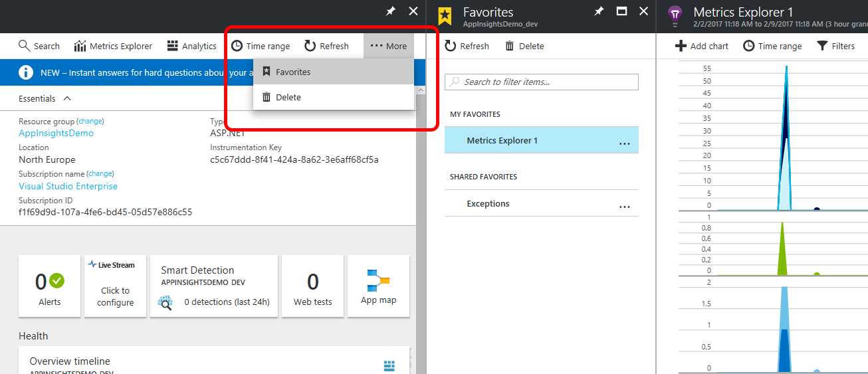Open Time range in overview blade toolbar
The height and width of the screenshot is (374, 868).
(x=261, y=46)
